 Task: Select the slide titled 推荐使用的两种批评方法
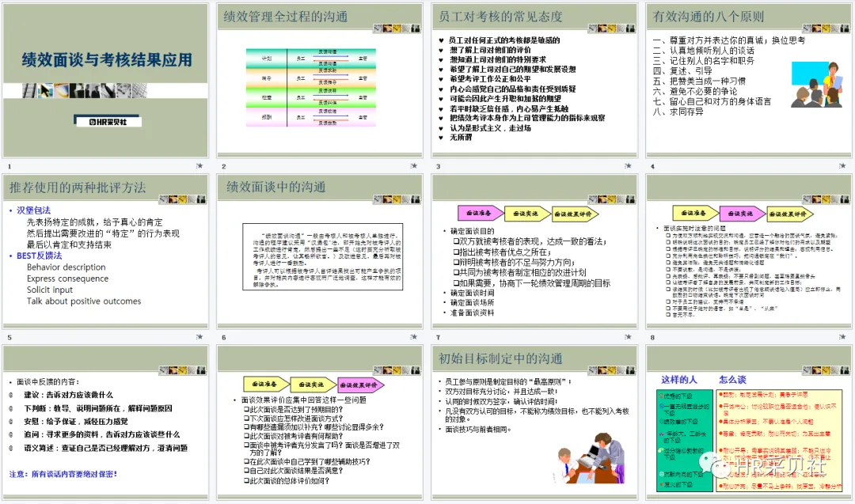105,252
